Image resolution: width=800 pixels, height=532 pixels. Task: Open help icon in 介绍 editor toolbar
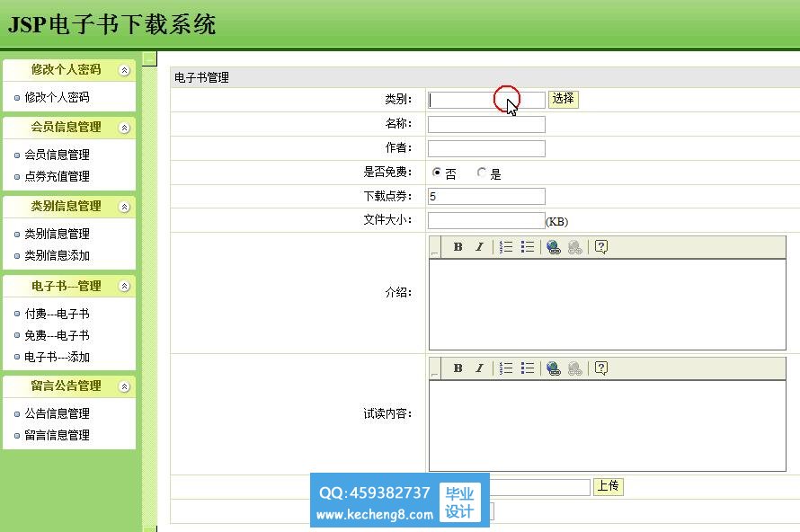pyautogui.click(x=601, y=247)
